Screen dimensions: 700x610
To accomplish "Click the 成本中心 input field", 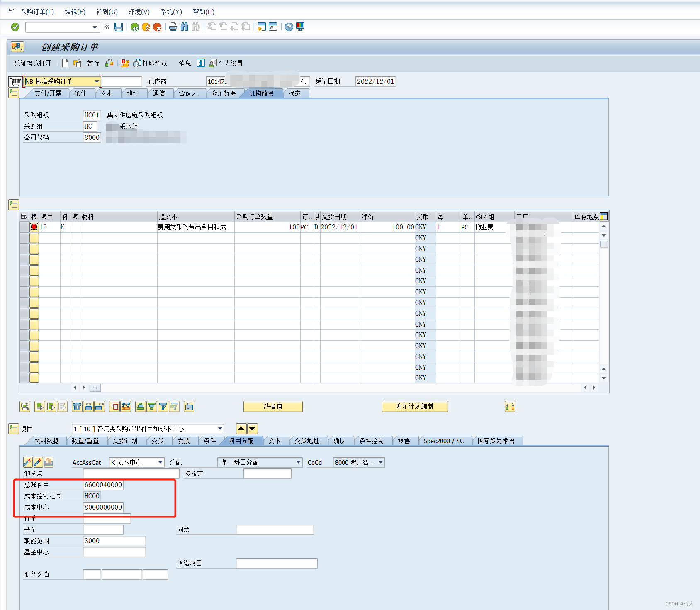I will 103,507.
